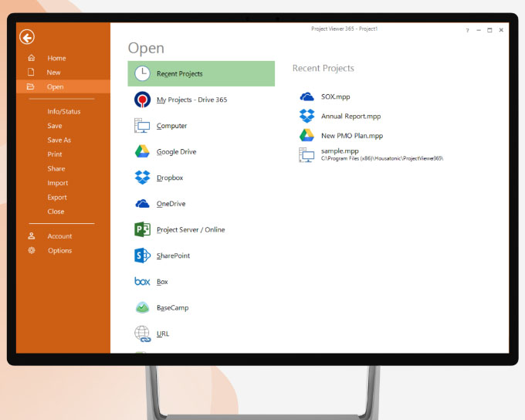Click the Computer monitor icon in locations list
The image size is (525, 420).
[142, 126]
